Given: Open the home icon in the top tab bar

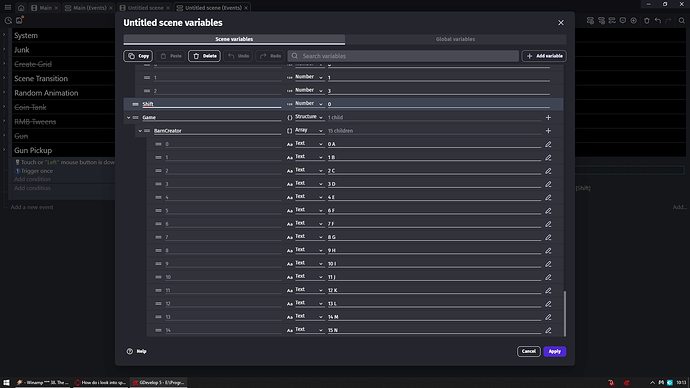Looking at the screenshot, I should [21, 7].
